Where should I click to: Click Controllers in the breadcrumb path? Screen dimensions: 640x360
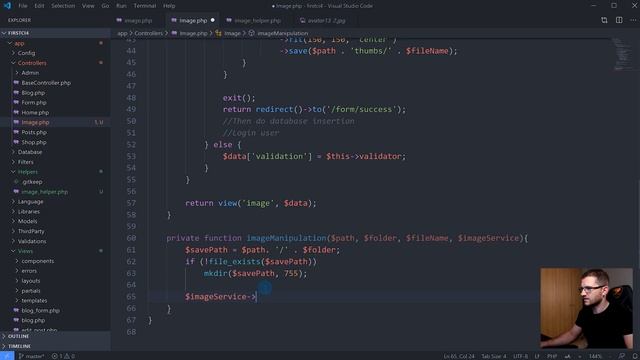click(149, 33)
